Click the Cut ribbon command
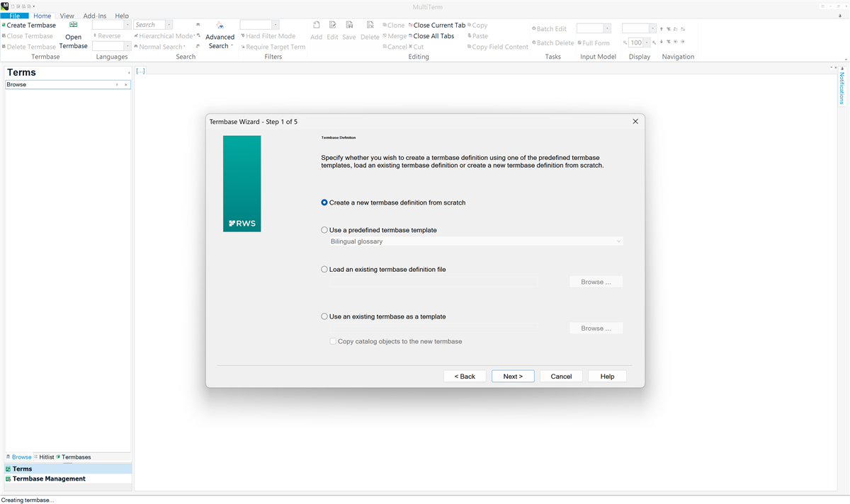This screenshot has width=850, height=504. (x=416, y=47)
